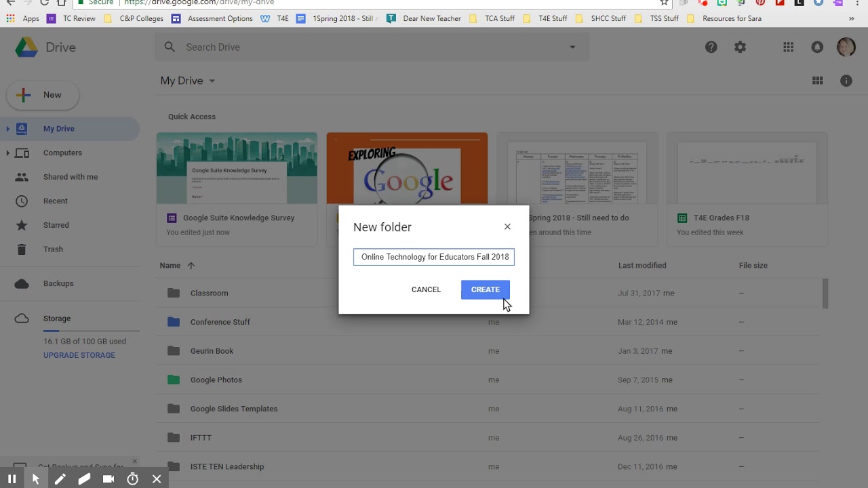The width and height of the screenshot is (868, 488).
Task: Click the storage usage progress bar
Action: pos(92,331)
